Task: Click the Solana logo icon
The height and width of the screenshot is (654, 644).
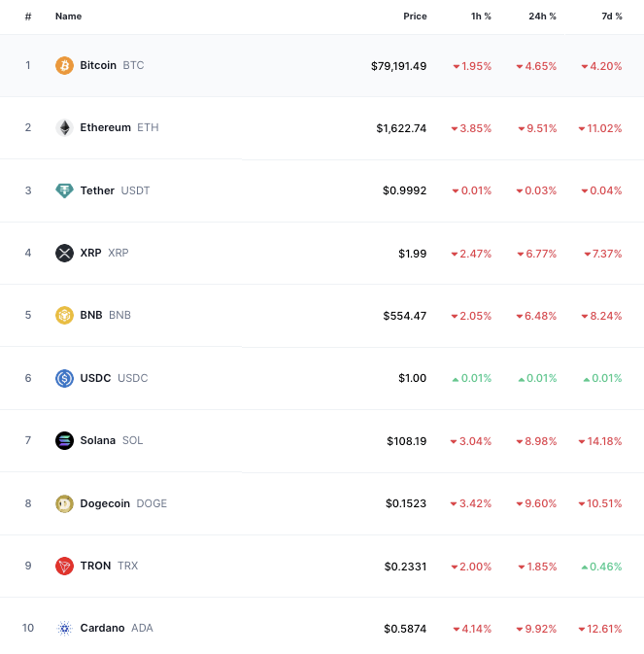Action: click(64, 440)
